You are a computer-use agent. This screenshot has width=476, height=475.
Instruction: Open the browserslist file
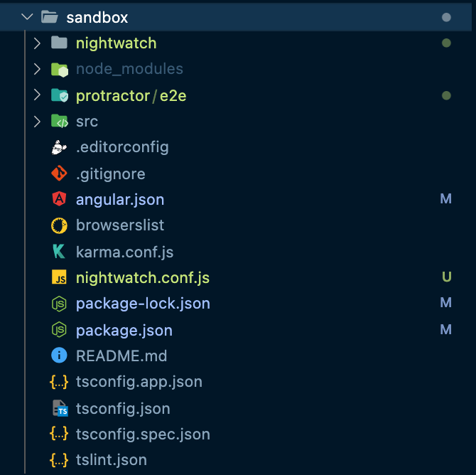(120, 225)
